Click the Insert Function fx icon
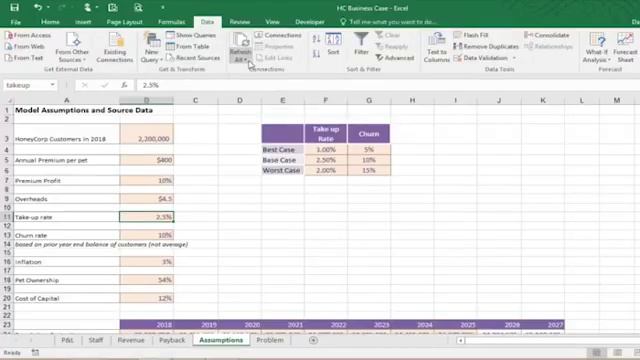 click(x=124, y=85)
